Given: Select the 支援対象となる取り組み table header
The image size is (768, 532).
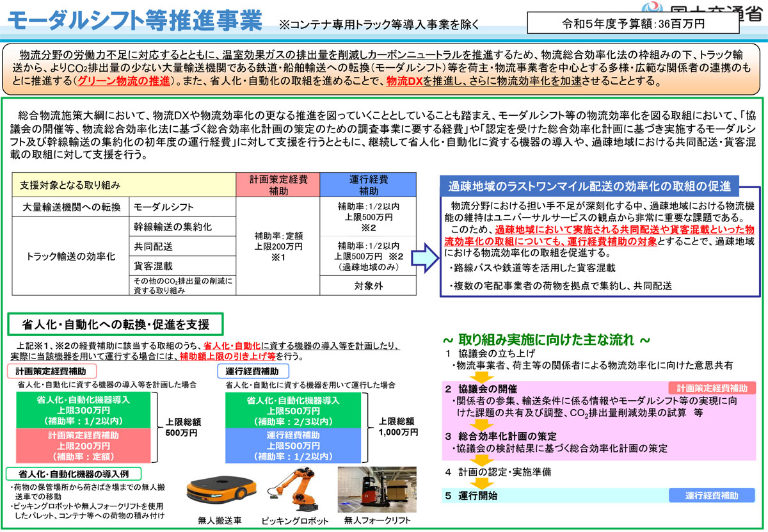Looking at the screenshot, I should point(125,184).
